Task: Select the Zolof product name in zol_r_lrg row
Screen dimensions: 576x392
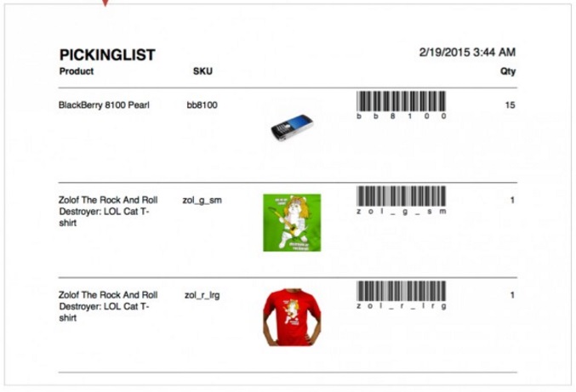Action: (107, 306)
